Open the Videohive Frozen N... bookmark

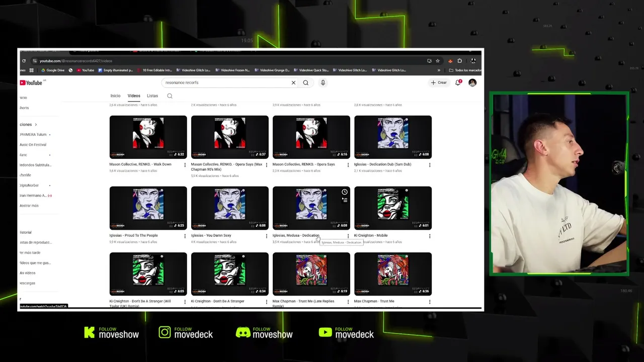point(232,70)
